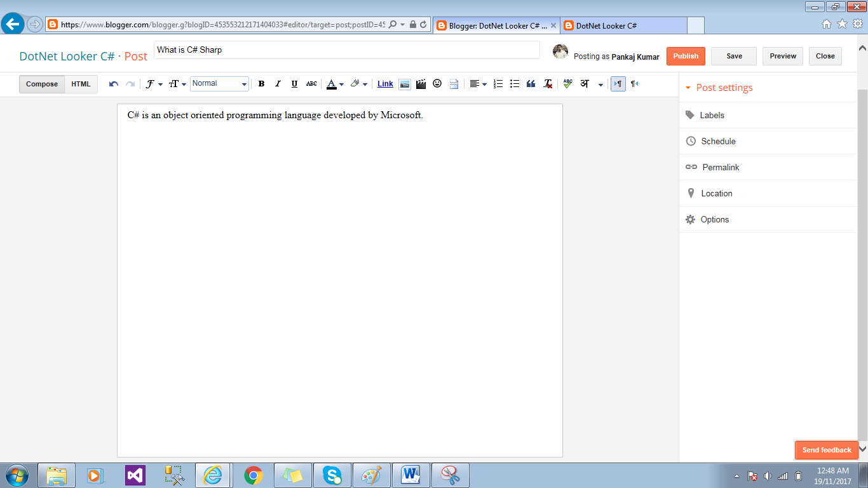Toggle strikethrough formatting

tap(311, 84)
